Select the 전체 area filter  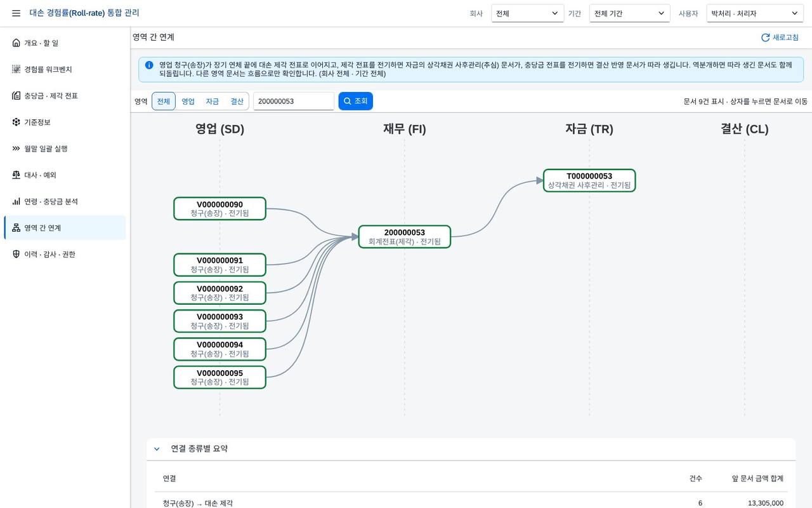pos(164,101)
